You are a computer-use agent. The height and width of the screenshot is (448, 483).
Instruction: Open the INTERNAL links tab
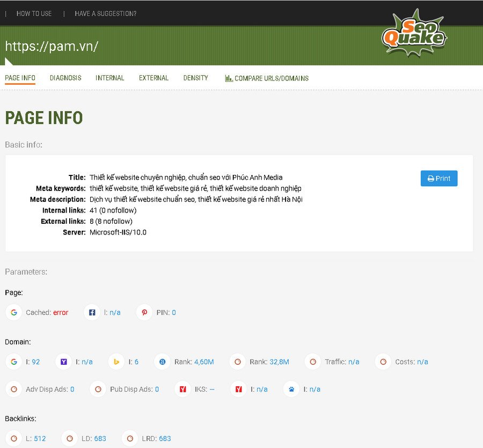coord(110,78)
